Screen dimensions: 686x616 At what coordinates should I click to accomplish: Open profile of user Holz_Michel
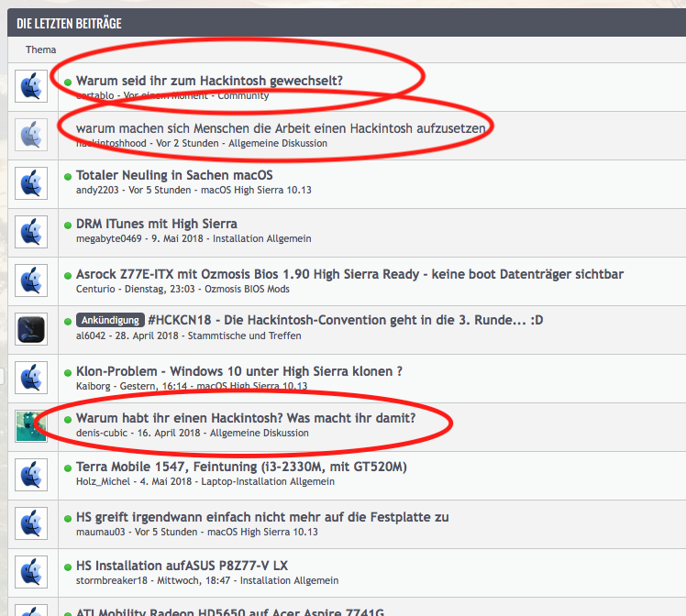point(104,481)
